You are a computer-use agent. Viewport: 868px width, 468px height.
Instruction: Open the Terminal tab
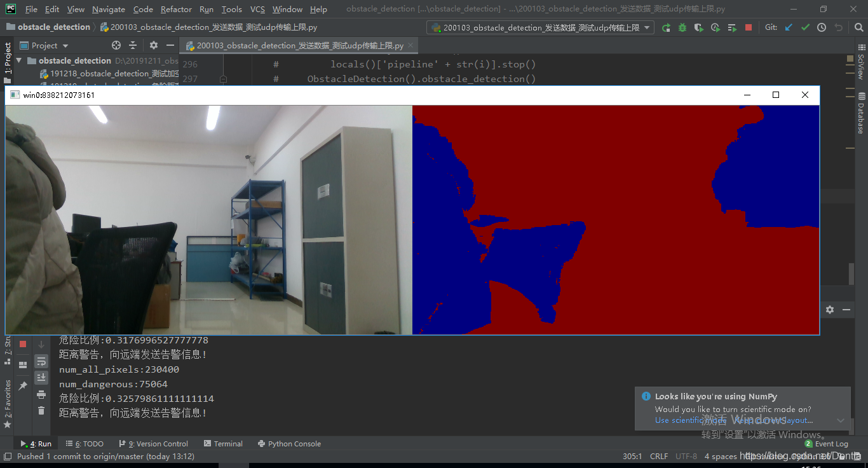click(224, 444)
